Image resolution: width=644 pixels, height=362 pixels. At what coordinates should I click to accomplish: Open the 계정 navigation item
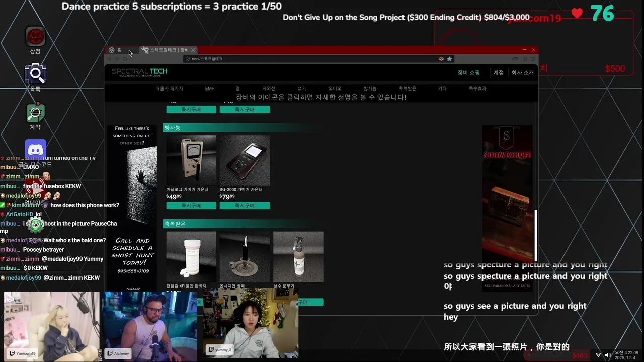[x=498, y=72]
